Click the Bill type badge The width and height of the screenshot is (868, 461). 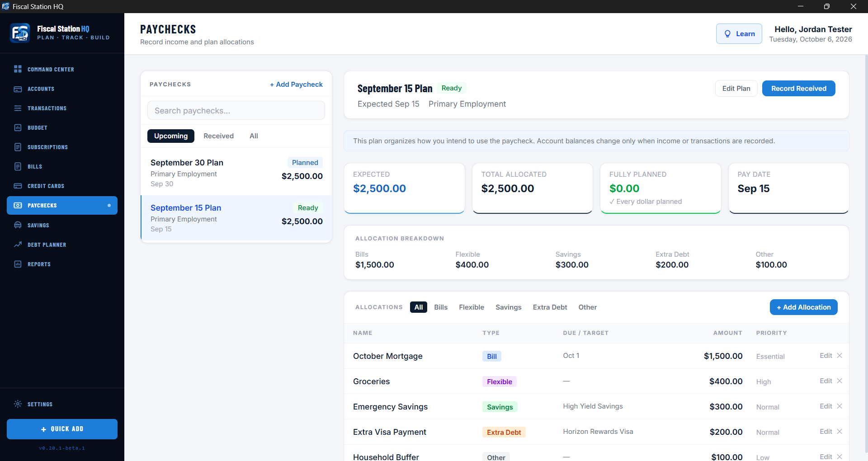pos(492,356)
